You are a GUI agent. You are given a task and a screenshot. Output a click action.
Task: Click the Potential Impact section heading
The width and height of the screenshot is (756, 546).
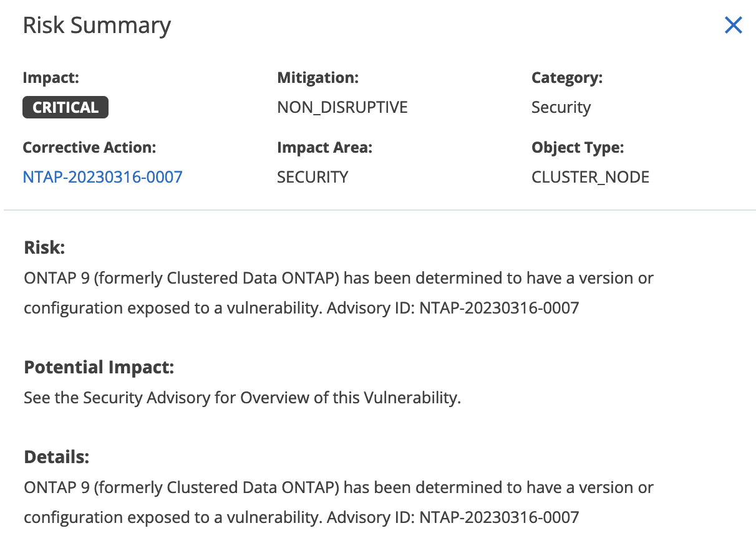99,367
